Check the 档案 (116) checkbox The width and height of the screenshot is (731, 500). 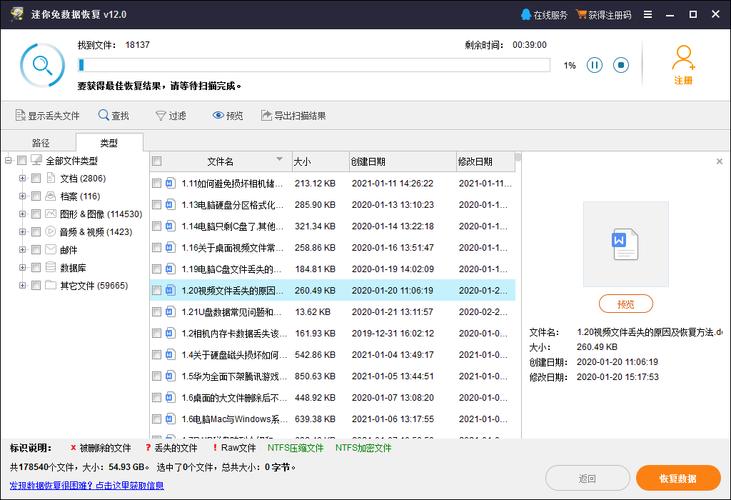pyautogui.click(x=36, y=196)
